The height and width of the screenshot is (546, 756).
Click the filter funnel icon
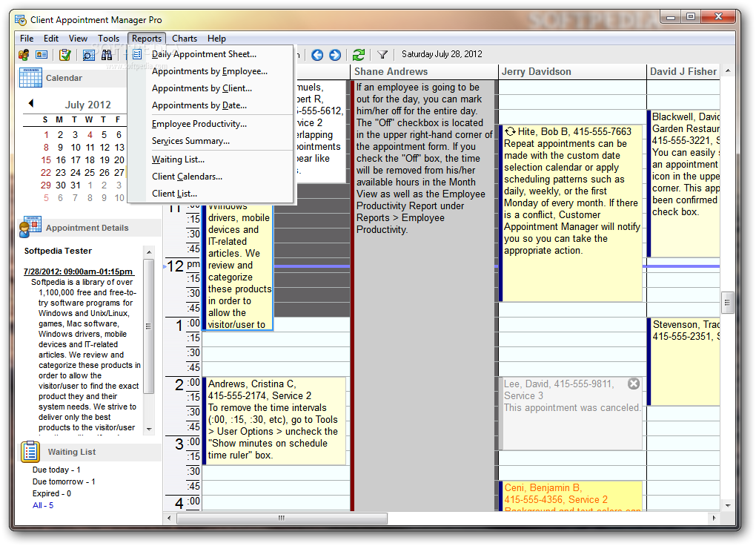[x=382, y=55]
